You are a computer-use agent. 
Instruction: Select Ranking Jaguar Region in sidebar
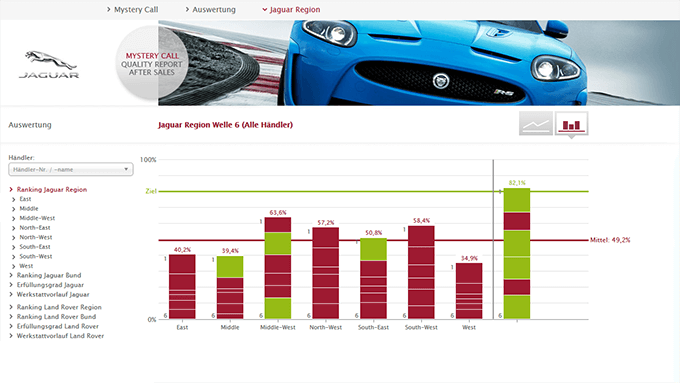48,190
